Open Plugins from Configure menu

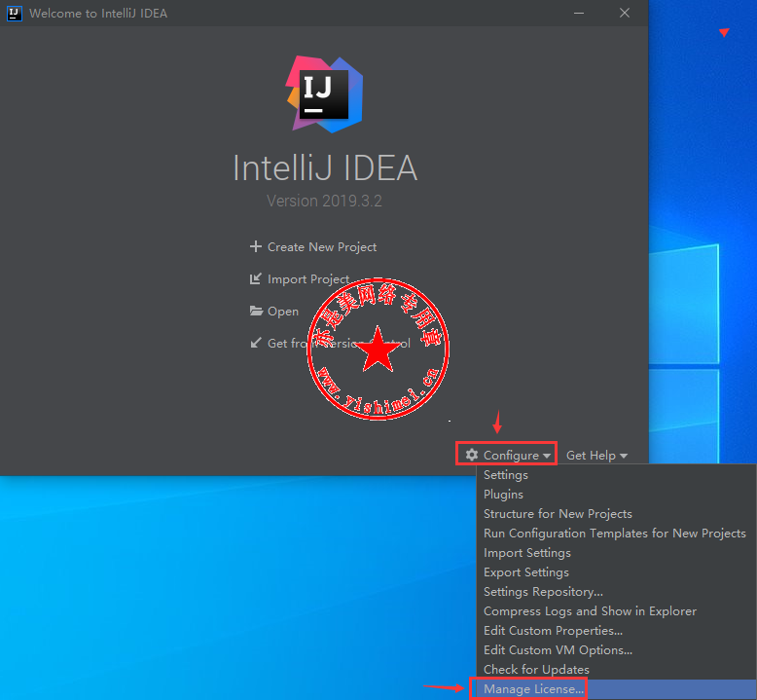click(x=617, y=495)
